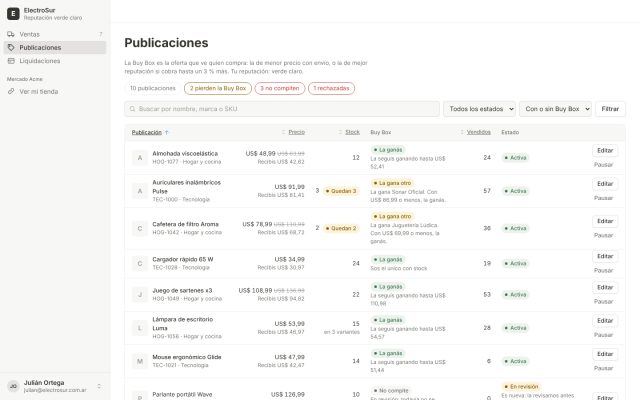Click Sos el único con stock note
This screenshot has height=400, width=640.
399,268
